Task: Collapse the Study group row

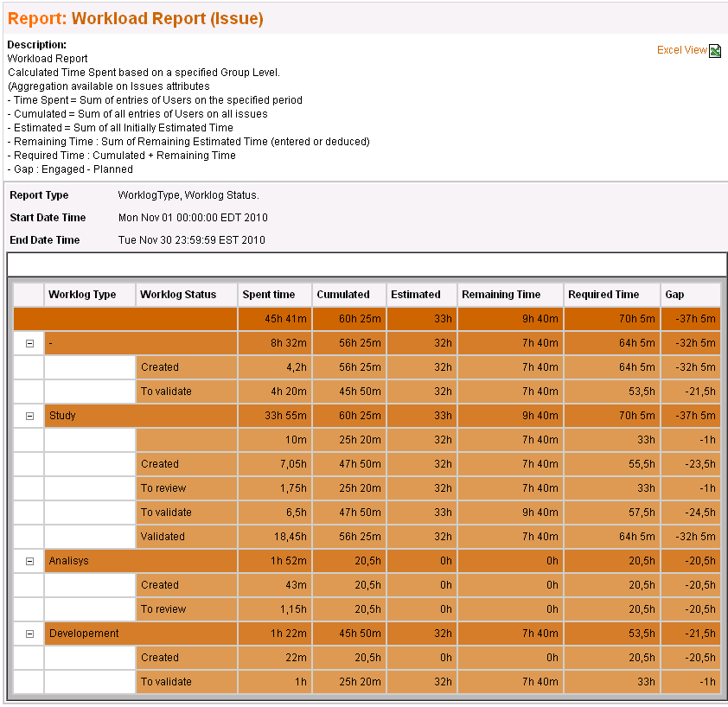Action: pos(29,416)
